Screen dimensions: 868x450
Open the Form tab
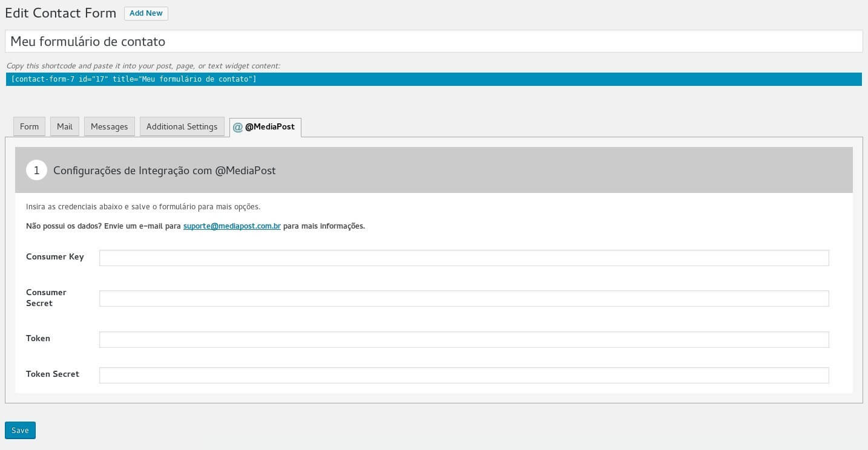pos(29,126)
